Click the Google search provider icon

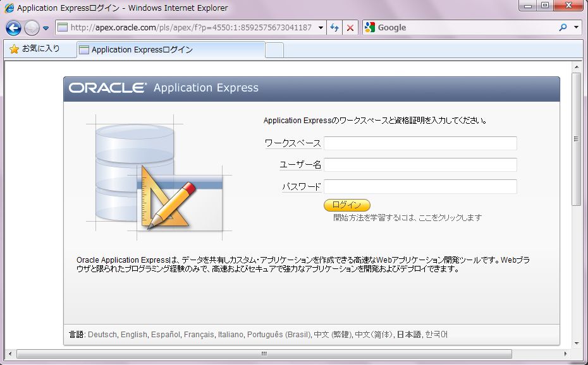pyautogui.click(x=370, y=27)
